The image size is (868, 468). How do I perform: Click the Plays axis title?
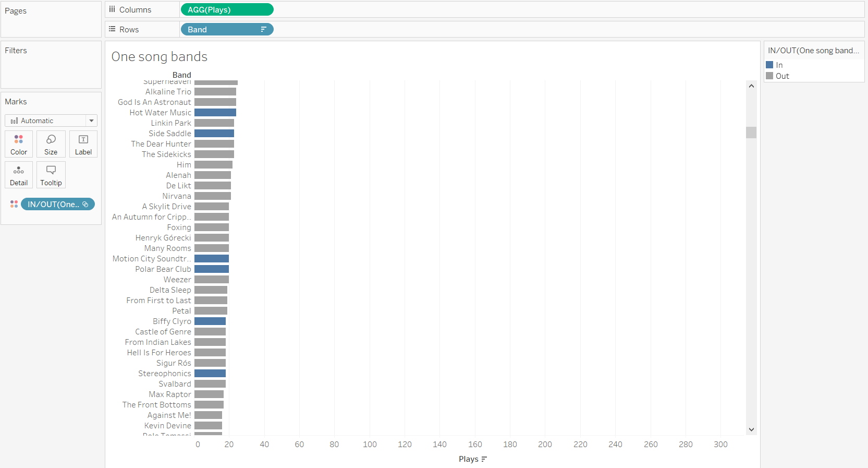[x=469, y=459]
